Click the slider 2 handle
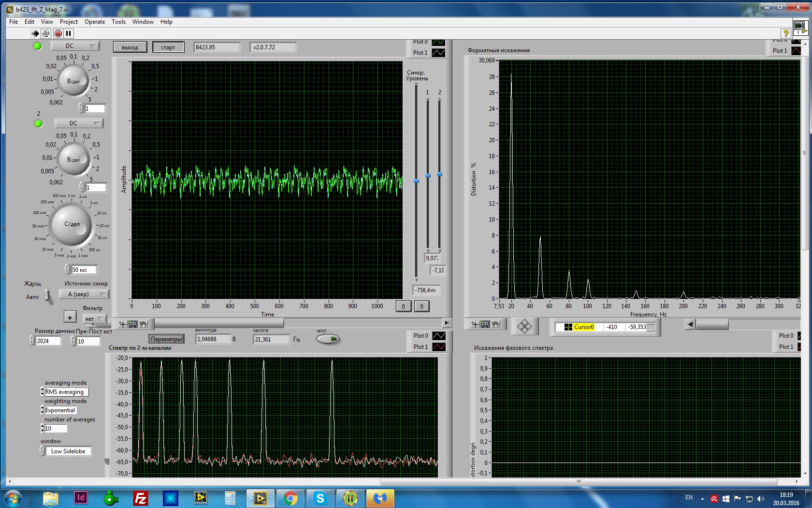812x508 pixels. pyautogui.click(x=439, y=174)
